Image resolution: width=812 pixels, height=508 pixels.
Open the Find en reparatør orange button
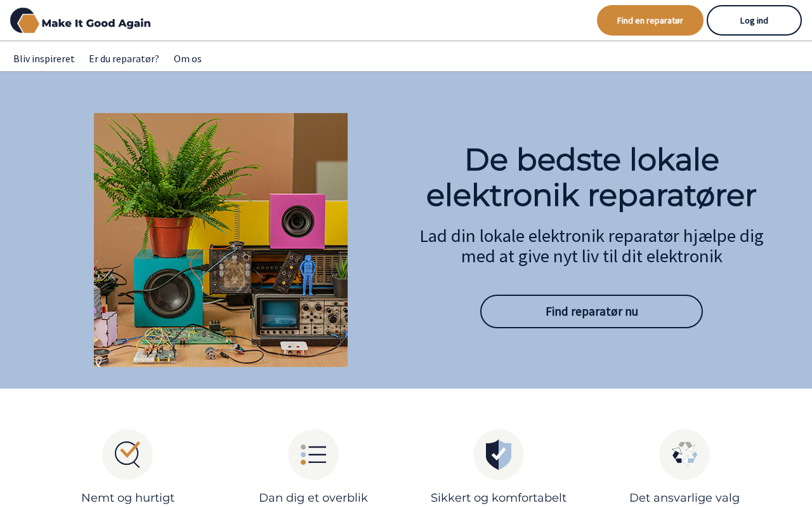pos(650,20)
